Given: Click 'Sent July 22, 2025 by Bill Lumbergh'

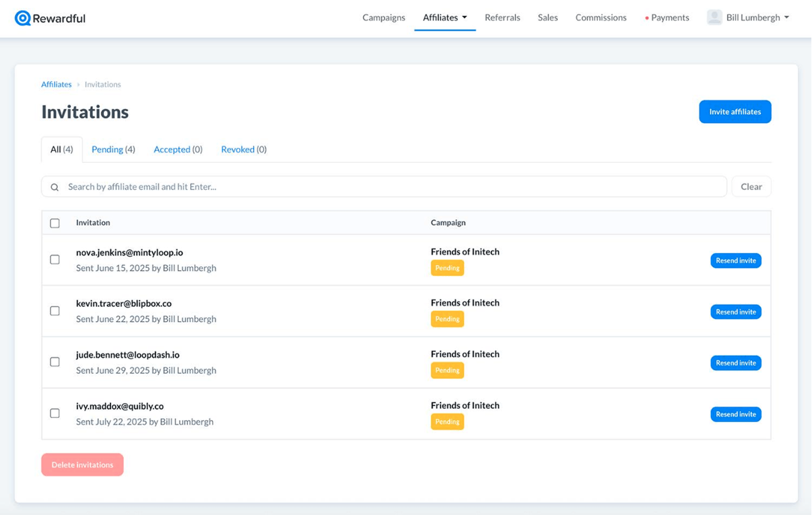Looking at the screenshot, I should pyautogui.click(x=145, y=422).
